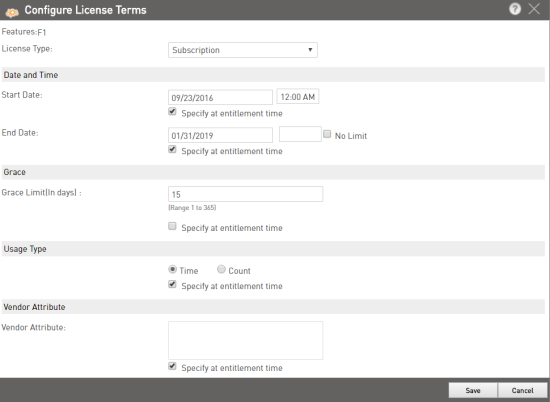Click the Grace Limit field showing 15
550x402 pixels.
(246, 194)
